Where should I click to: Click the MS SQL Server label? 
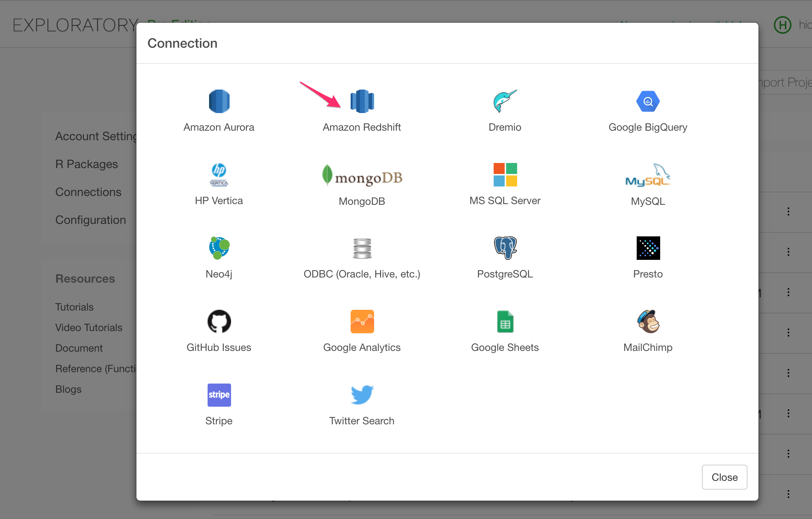tap(505, 200)
